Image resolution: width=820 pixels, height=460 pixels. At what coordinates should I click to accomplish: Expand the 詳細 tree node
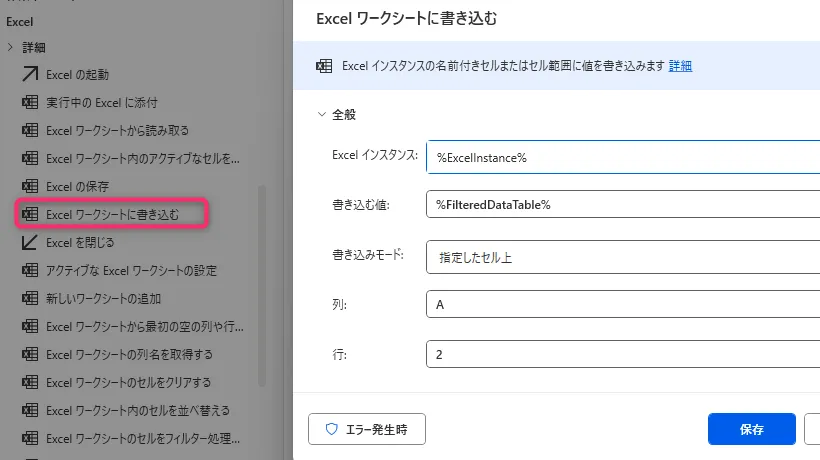pos(10,47)
